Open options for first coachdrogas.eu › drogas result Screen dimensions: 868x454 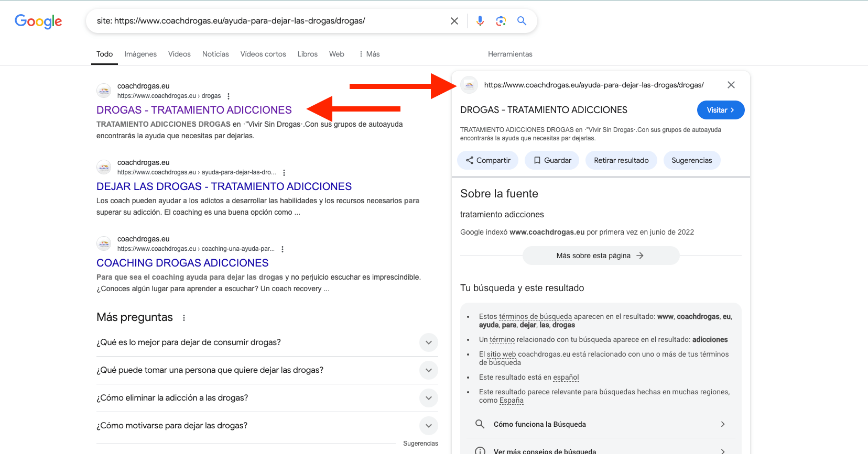click(229, 96)
